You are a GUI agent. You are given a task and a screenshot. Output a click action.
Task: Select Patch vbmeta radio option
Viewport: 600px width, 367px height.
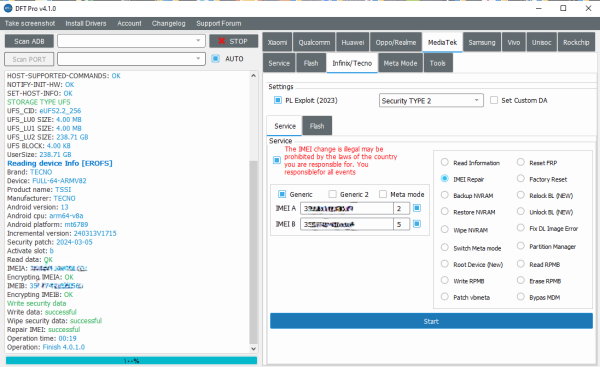tap(444, 297)
